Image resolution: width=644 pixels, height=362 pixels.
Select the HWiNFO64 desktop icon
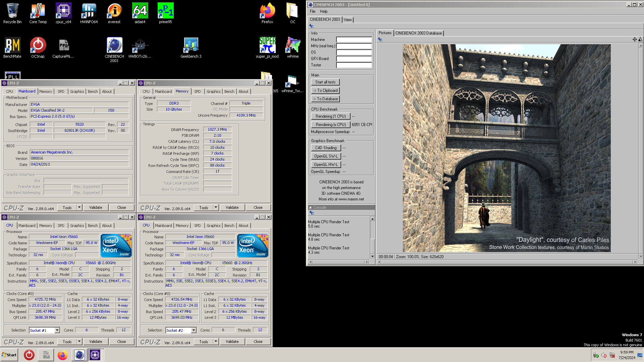tap(89, 13)
